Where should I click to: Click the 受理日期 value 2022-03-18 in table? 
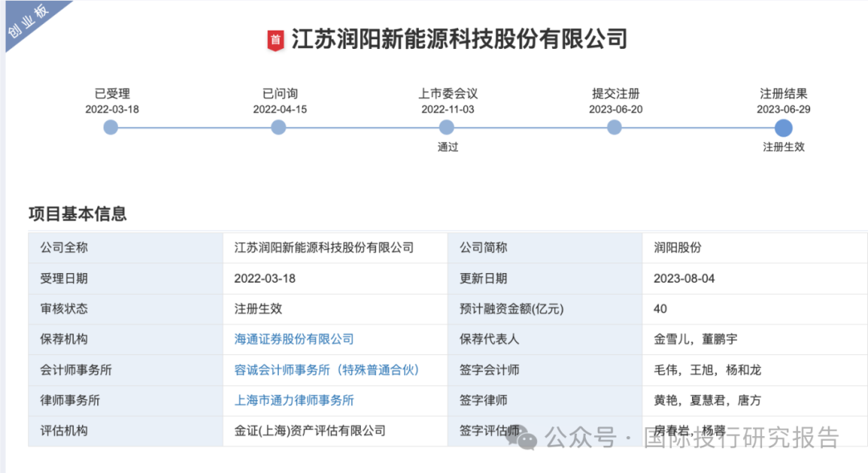point(264,279)
